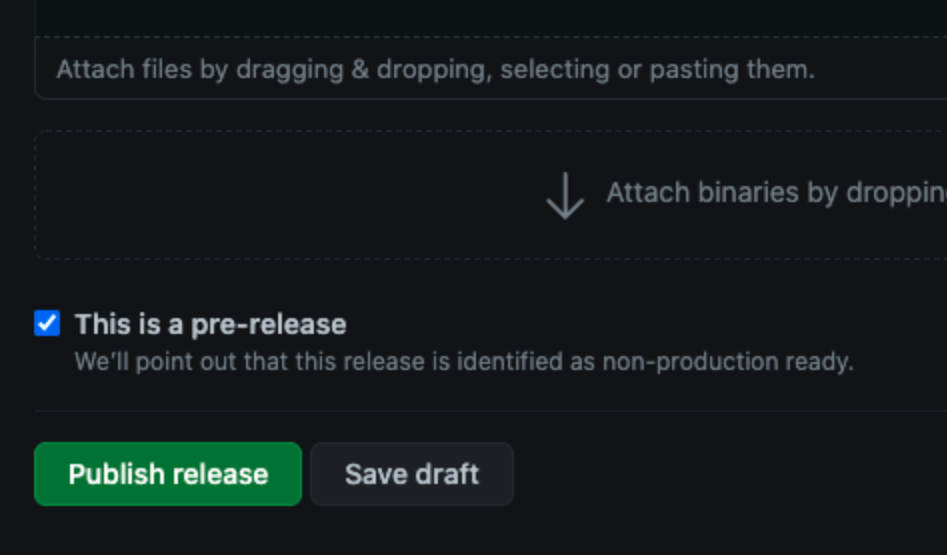Focus the release description text area
Screen dimensions: 947x555
(490, 18)
